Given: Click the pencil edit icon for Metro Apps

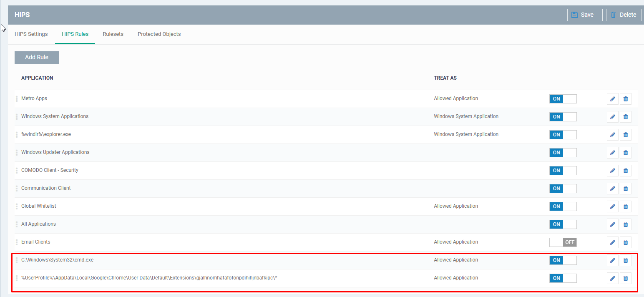Looking at the screenshot, I should pyautogui.click(x=612, y=99).
